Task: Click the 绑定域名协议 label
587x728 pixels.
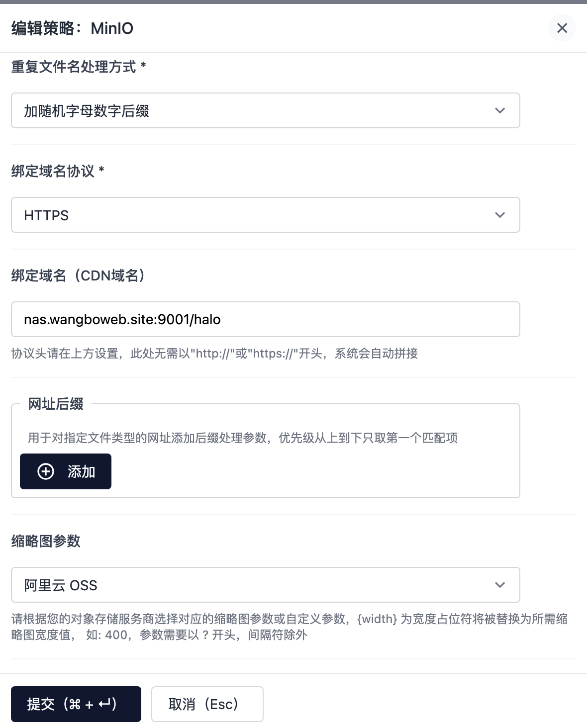Action: coord(58,171)
